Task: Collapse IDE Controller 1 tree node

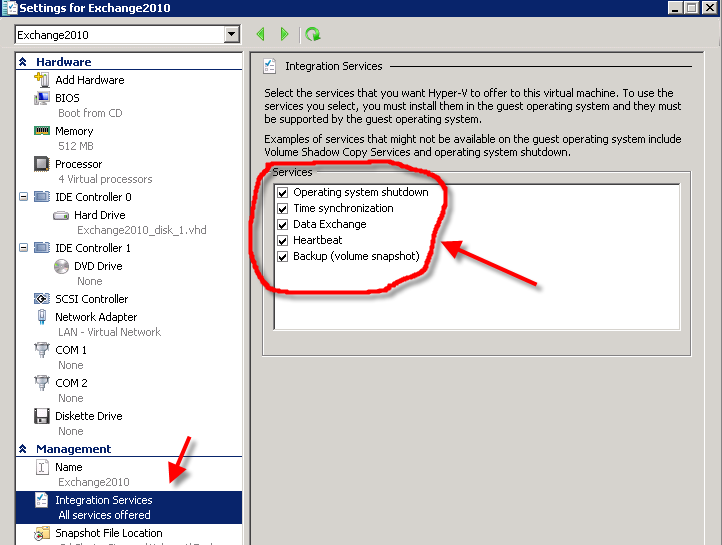Action: [23, 248]
